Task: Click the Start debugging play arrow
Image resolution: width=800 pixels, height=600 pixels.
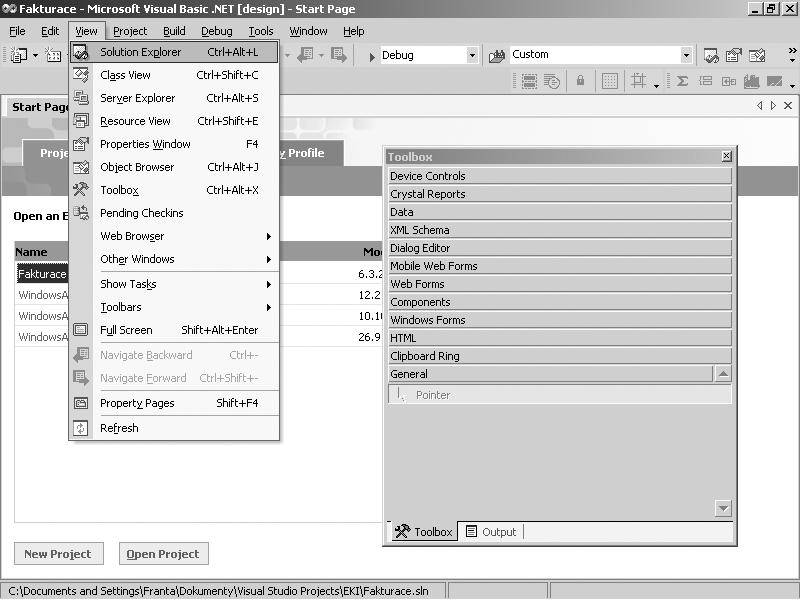Action: [x=372, y=56]
